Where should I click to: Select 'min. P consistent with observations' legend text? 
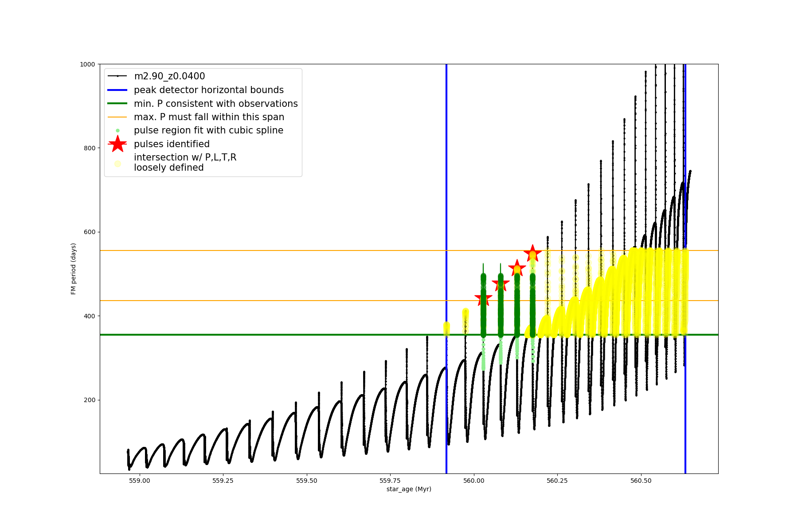click(215, 103)
